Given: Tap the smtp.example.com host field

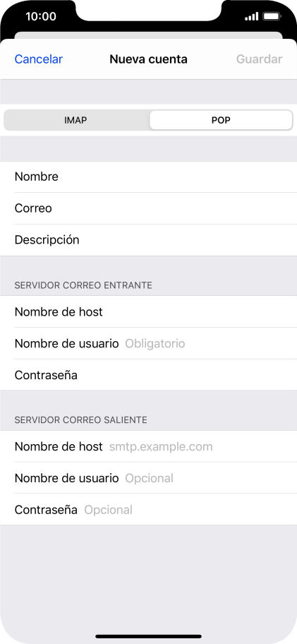Looking at the screenshot, I should (x=148, y=446).
